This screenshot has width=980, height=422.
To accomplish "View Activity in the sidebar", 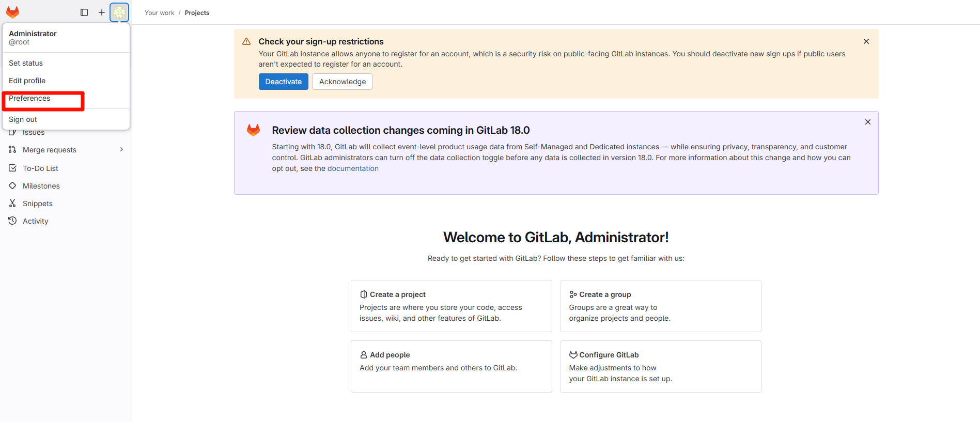I will point(66,221).
